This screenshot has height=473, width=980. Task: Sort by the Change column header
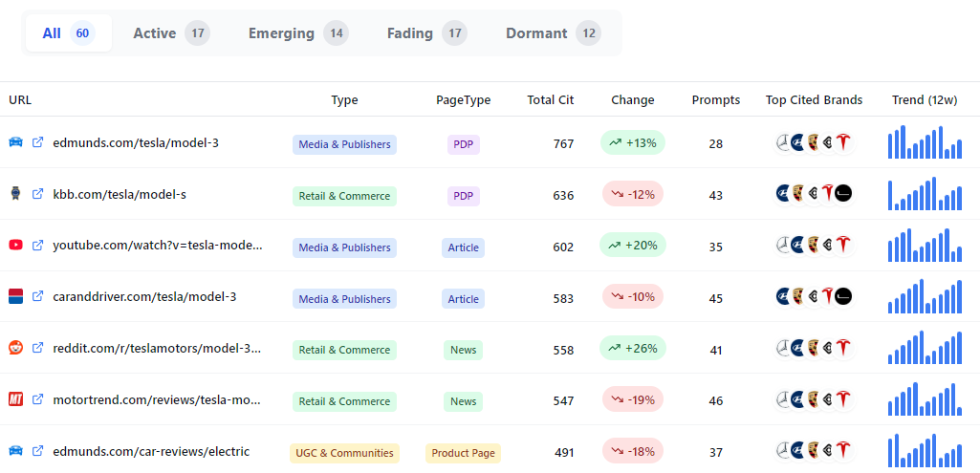632,100
